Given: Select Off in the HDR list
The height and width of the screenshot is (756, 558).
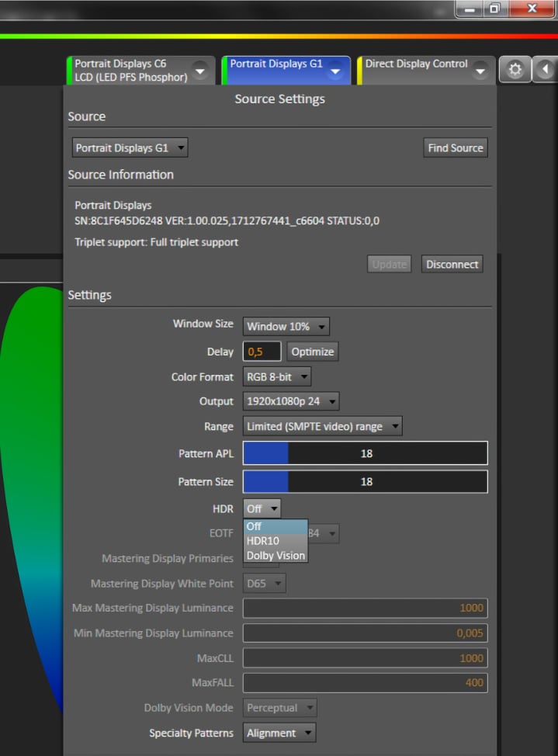Looking at the screenshot, I should click(x=276, y=526).
